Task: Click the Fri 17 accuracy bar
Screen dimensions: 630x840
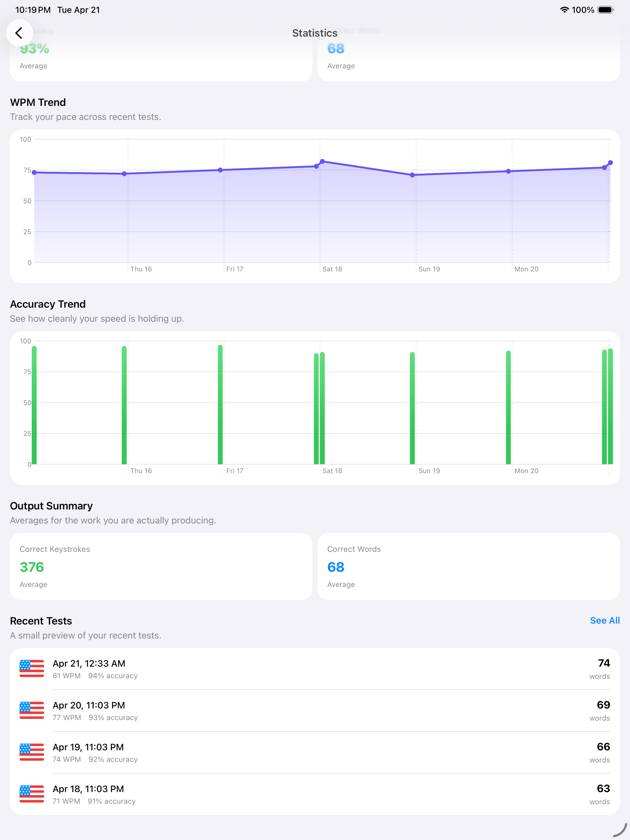Action: [x=220, y=404]
